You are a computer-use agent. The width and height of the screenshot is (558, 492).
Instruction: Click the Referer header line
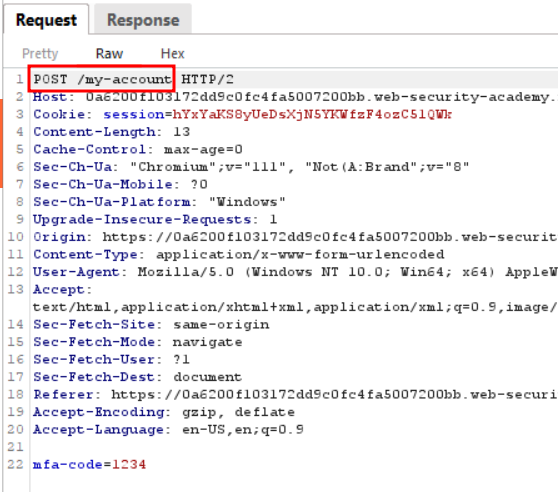point(295,394)
